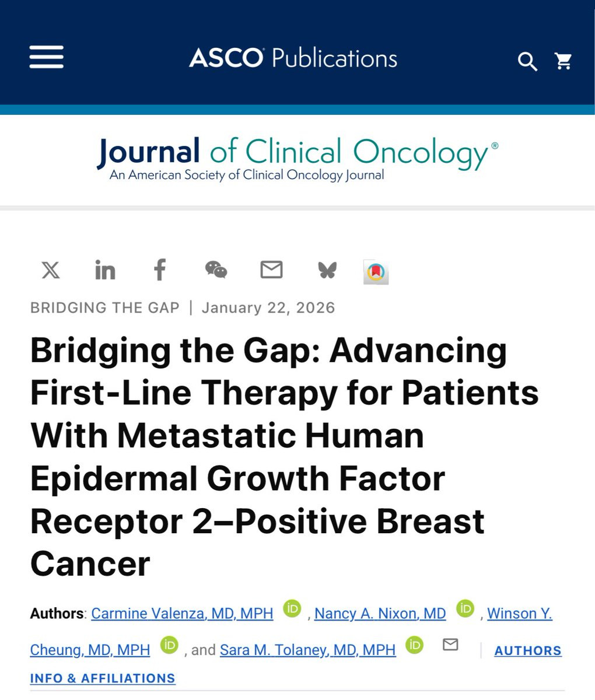Share article on X
The width and height of the screenshot is (595, 700).
(x=51, y=270)
